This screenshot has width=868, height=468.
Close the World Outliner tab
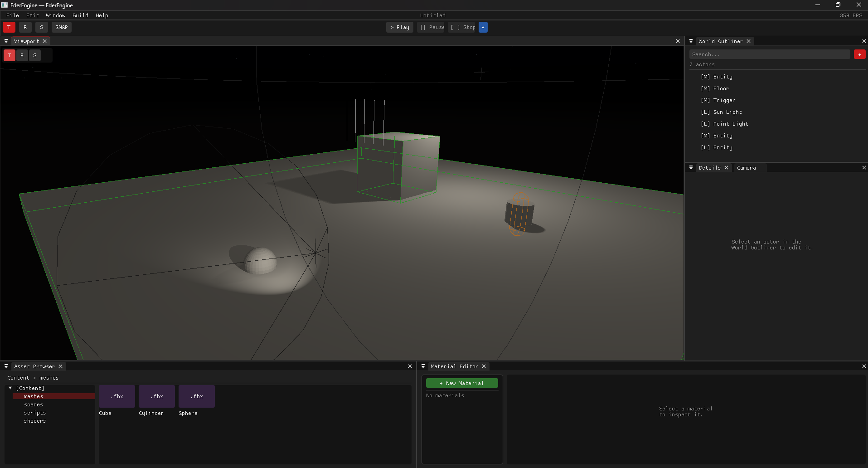(x=749, y=41)
